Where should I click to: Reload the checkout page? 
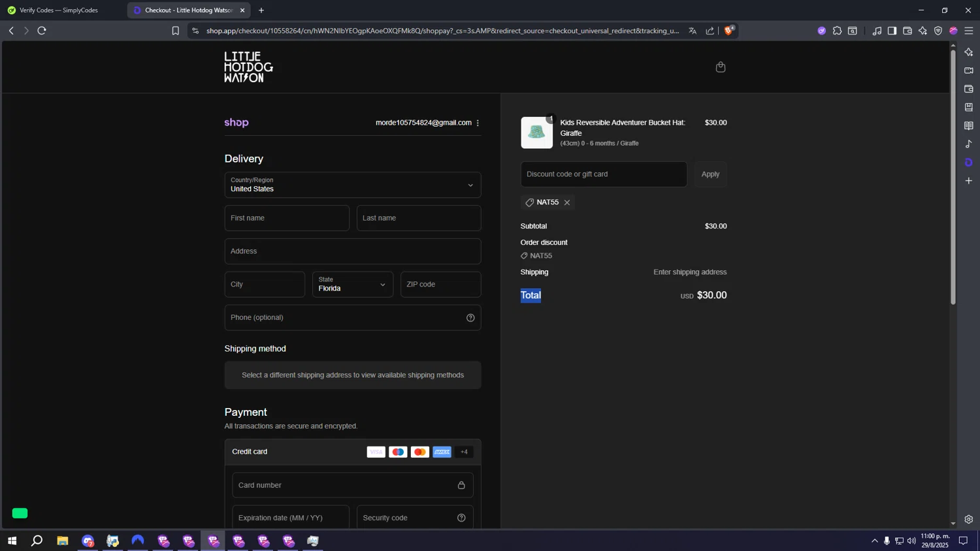pyautogui.click(x=42, y=31)
